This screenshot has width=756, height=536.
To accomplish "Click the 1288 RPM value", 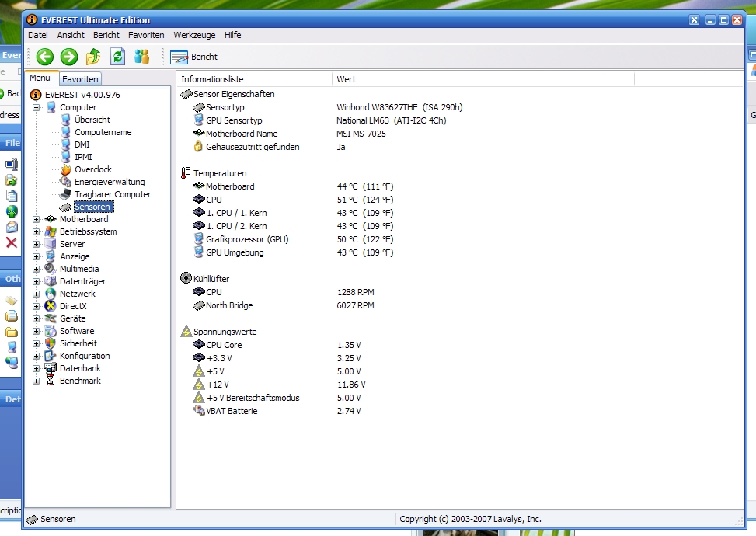I will coord(355,292).
